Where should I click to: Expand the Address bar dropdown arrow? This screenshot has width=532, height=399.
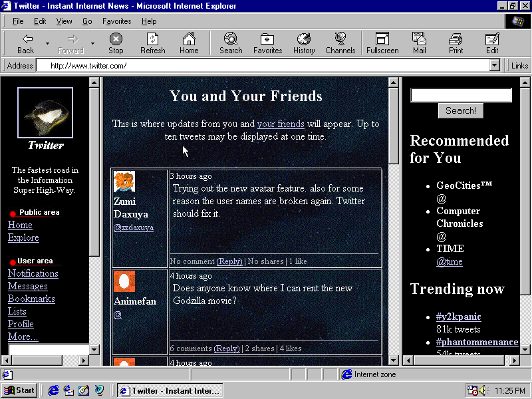(x=494, y=66)
